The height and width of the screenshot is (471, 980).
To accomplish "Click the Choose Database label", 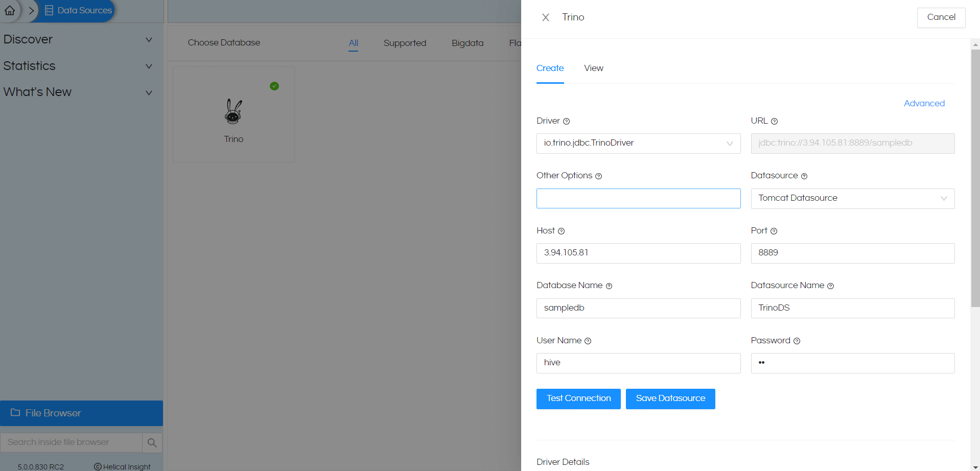I will (x=224, y=42).
